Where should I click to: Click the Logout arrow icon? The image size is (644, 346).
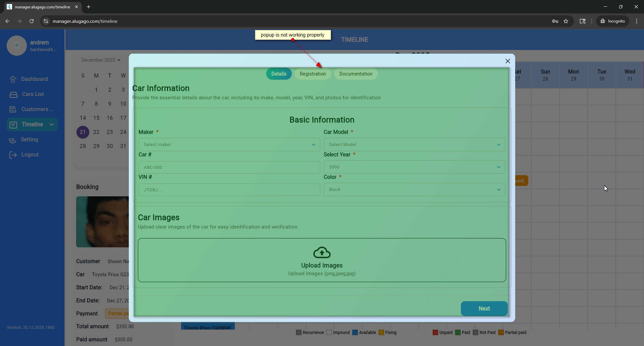click(x=13, y=155)
